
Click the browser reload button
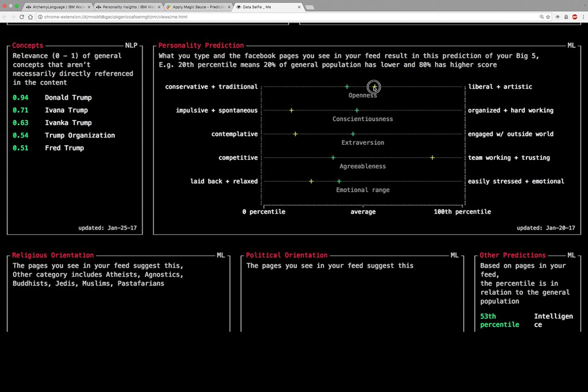pos(21,17)
